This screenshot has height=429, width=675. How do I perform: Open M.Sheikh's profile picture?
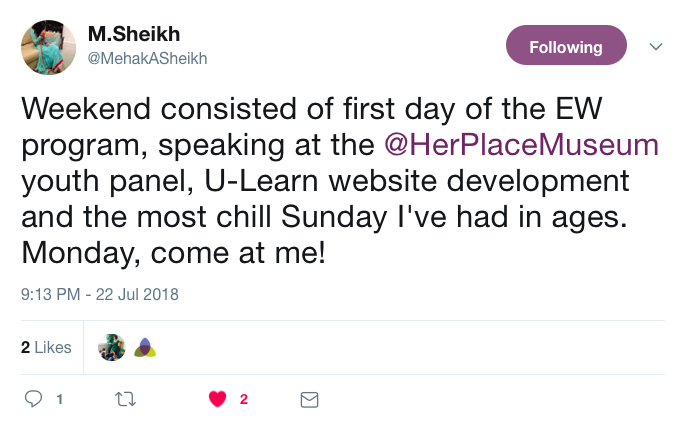click(x=48, y=47)
